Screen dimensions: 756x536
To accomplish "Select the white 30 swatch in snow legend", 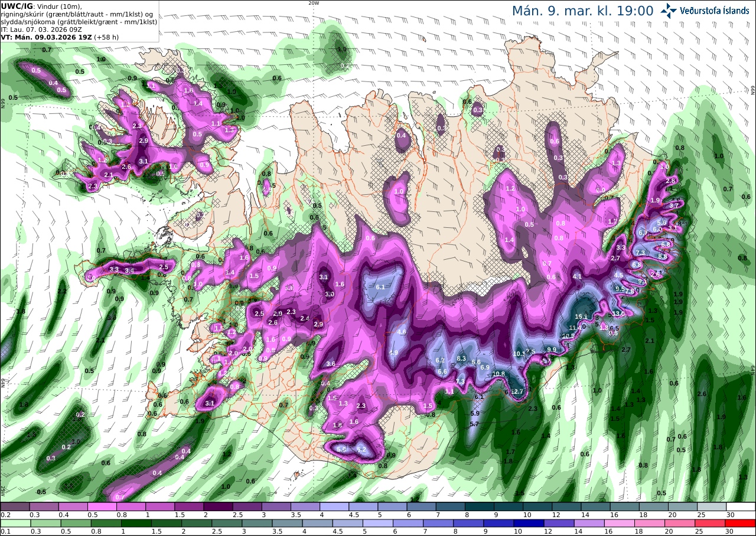I will click(x=741, y=506).
